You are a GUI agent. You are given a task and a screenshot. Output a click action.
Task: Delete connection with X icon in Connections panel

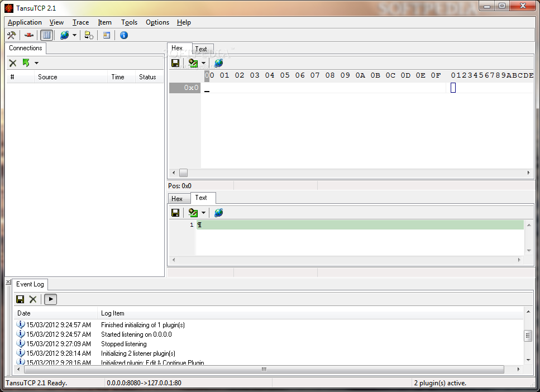(x=13, y=63)
